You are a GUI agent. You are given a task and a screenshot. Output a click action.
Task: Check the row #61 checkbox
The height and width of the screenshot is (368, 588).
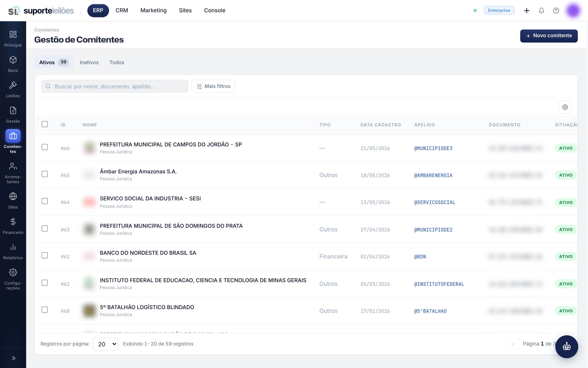pyautogui.click(x=45, y=283)
